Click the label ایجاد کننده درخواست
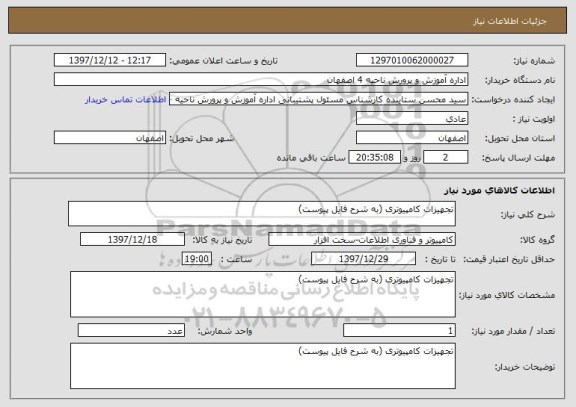 [513, 100]
